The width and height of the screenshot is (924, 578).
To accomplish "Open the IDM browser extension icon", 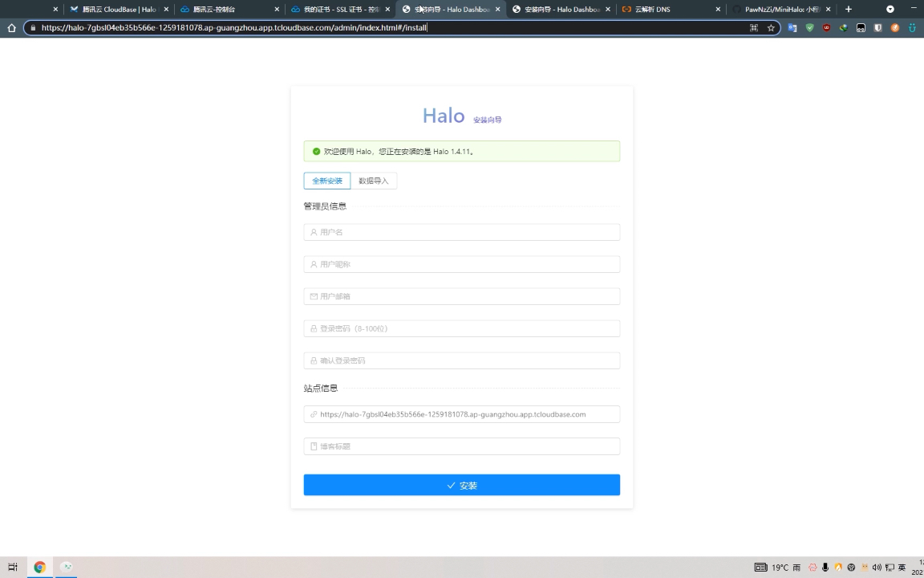I will point(844,27).
